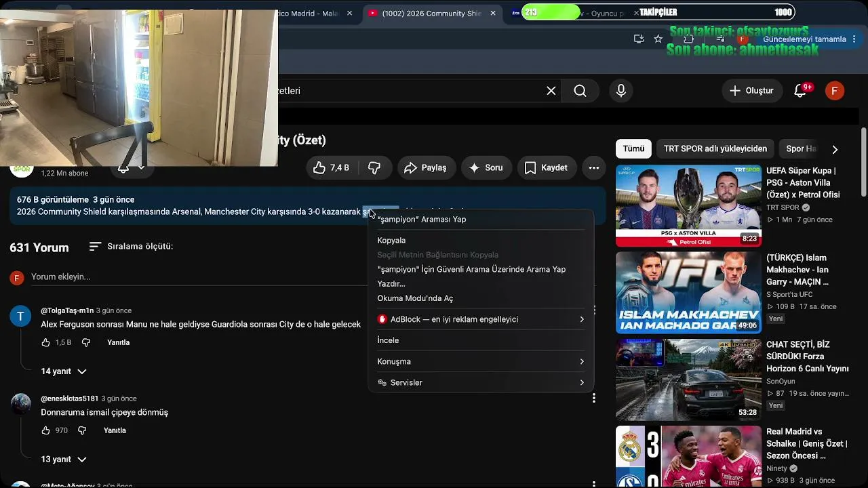Expand 14 yanıt replies
Viewport: 868px width, 488px height.
[x=64, y=371]
